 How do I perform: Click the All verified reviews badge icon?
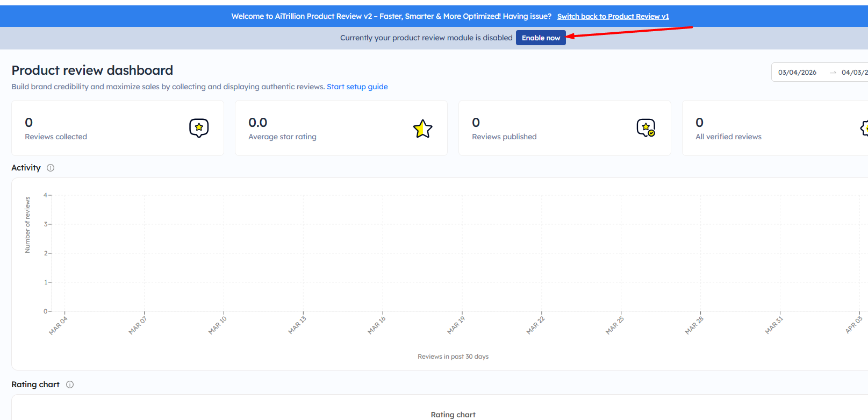pyautogui.click(x=864, y=128)
